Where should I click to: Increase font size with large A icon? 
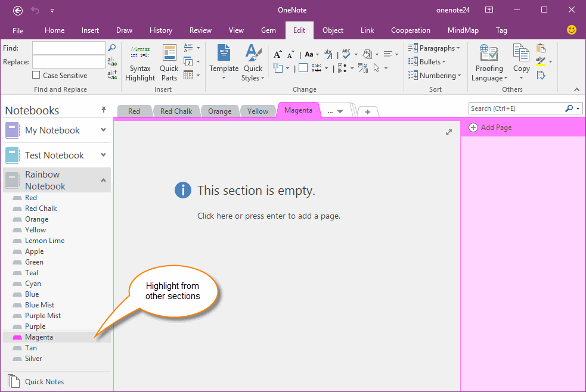pos(277,54)
